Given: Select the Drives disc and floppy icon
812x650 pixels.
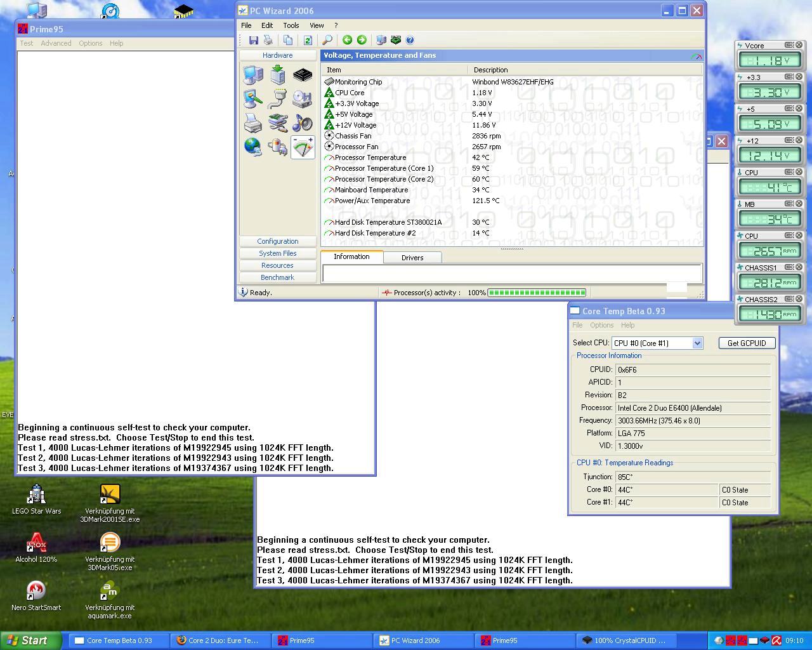Looking at the screenshot, I should coord(303,99).
